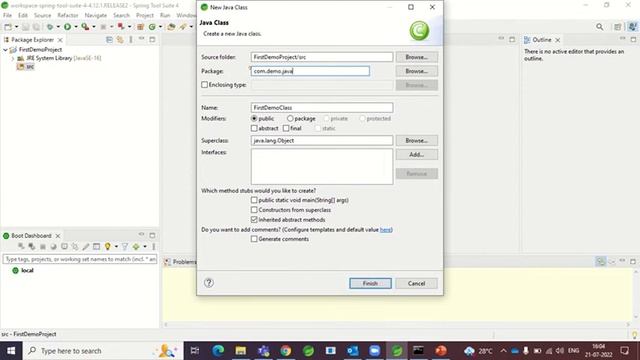Viewport: 640px width, 360px height.
Task: Enable public static void main stub checkbox
Action: click(254, 200)
